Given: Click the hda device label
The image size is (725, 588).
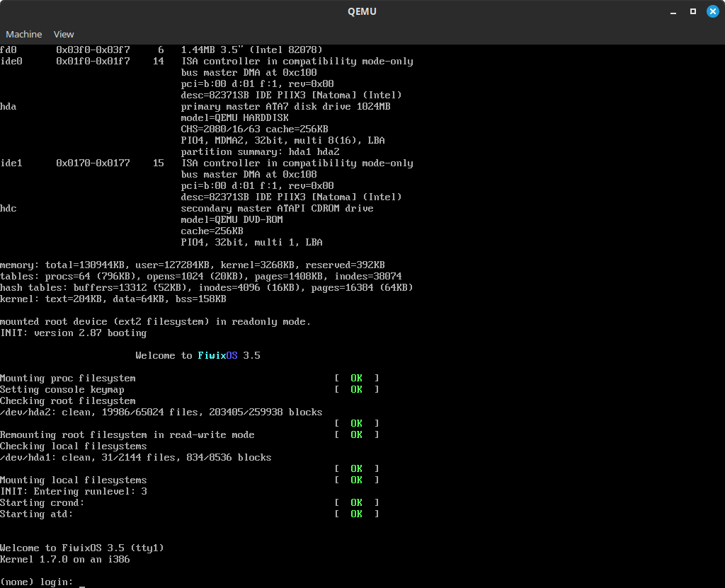Looking at the screenshot, I should (8, 106).
